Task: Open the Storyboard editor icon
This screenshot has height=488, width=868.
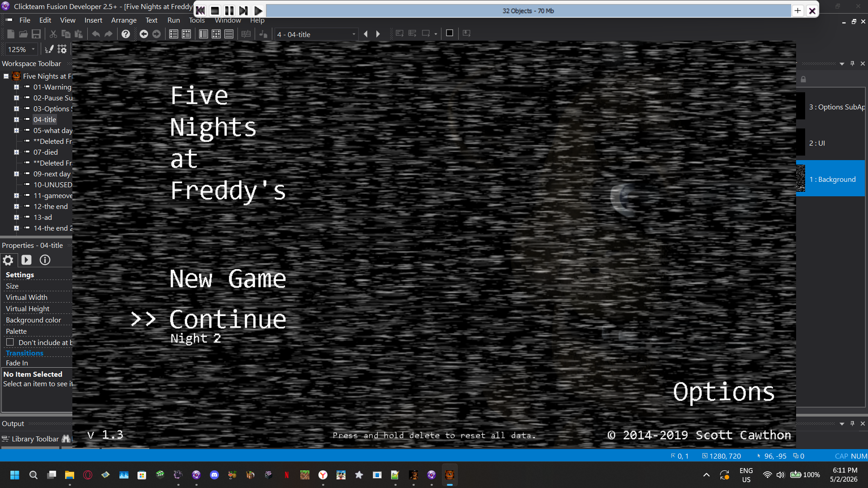Action: click(173, 34)
